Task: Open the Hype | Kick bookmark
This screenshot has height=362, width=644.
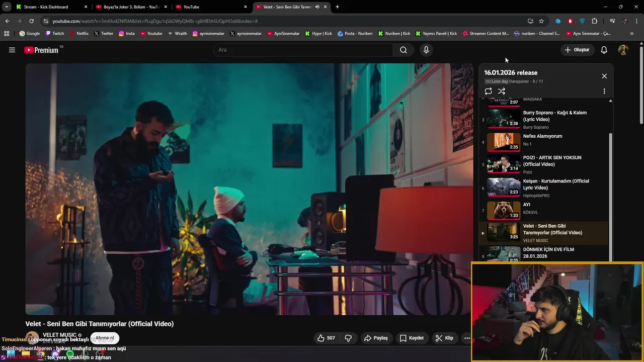Action: [318, 34]
